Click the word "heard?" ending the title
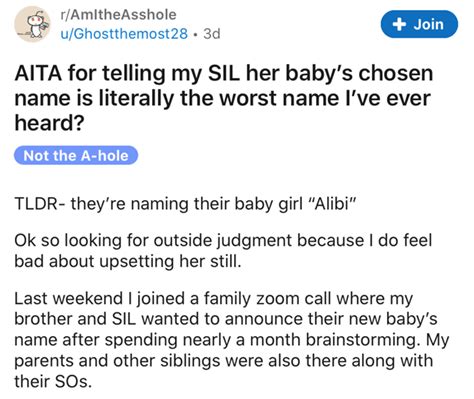Image resolution: width=474 pixels, height=399 pixels. point(49,123)
